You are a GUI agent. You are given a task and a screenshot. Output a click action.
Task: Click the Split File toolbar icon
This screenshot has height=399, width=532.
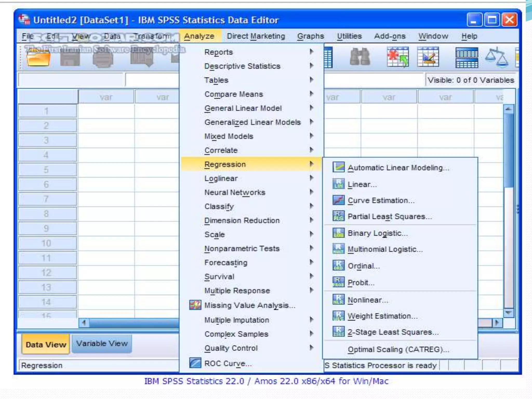click(467, 57)
